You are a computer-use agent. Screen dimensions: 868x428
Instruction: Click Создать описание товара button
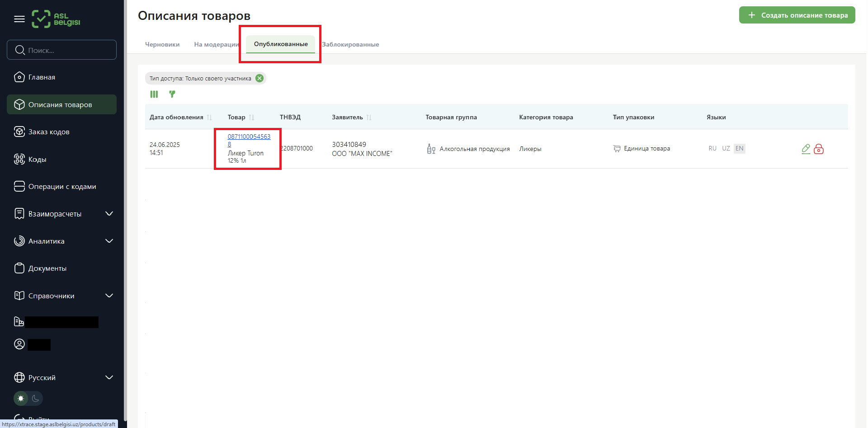tap(797, 15)
